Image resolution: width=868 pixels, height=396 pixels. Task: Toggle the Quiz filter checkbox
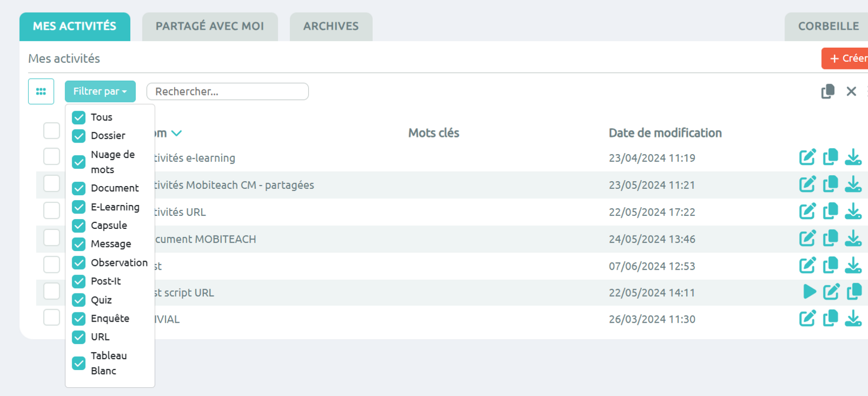tap(79, 300)
